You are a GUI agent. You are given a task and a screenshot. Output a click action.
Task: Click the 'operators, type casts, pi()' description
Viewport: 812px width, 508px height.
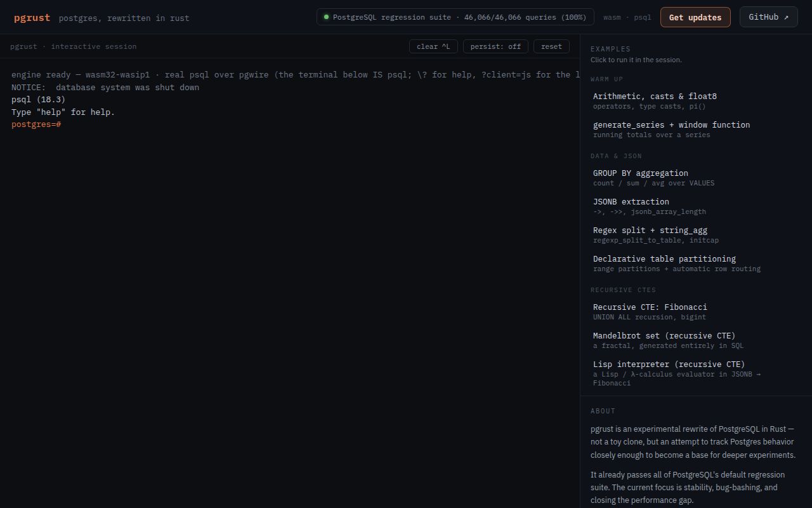pyautogui.click(x=649, y=107)
